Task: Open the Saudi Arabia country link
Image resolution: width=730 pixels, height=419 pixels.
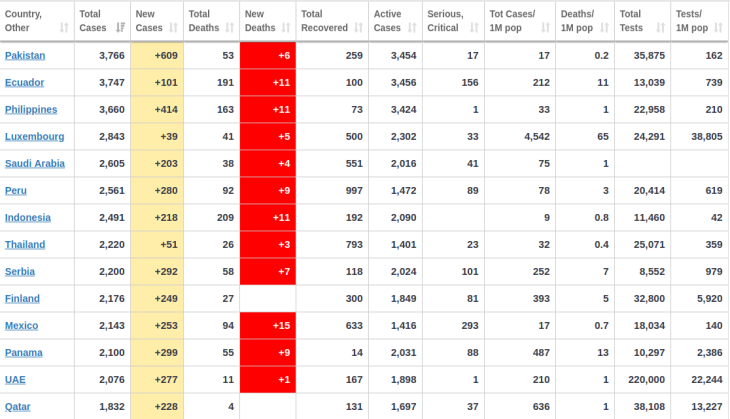Action: (x=34, y=163)
